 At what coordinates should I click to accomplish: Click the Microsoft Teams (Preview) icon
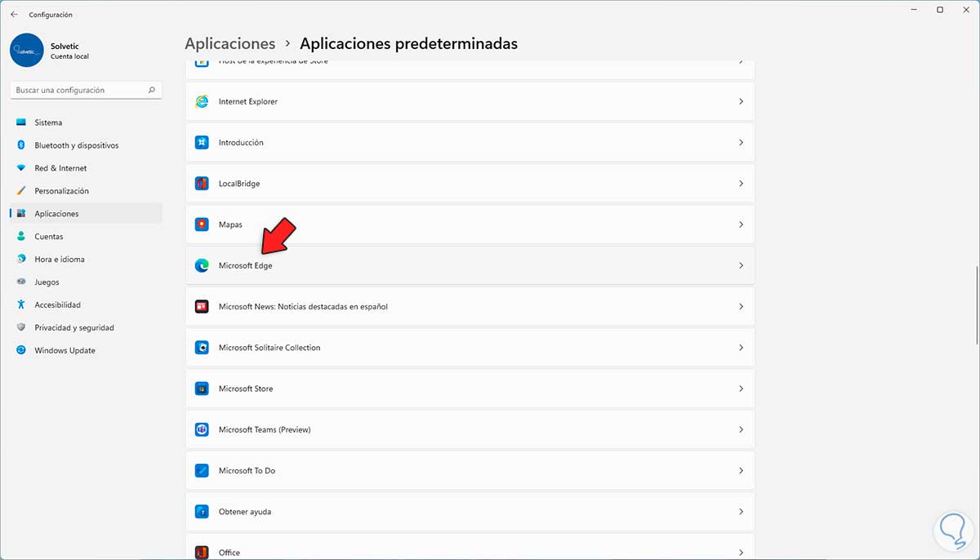point(202,429)
